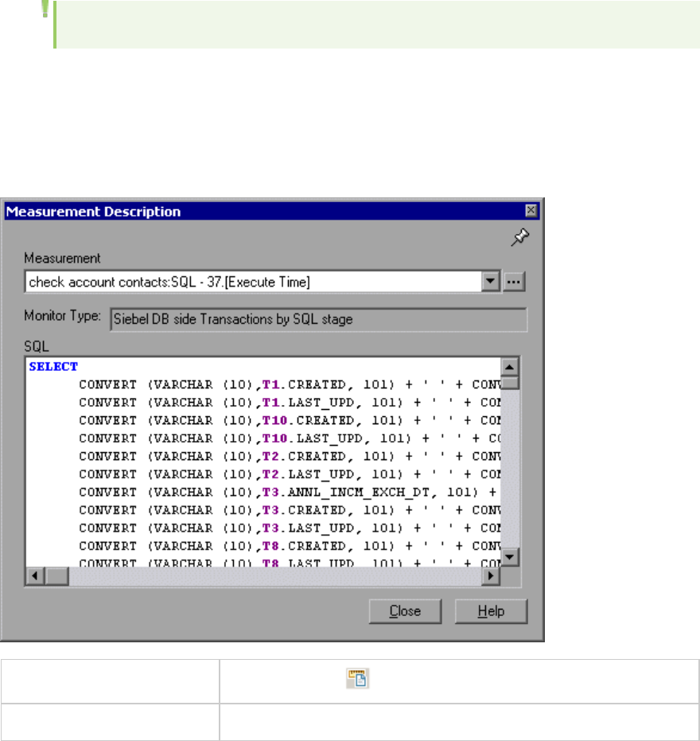This screenshot has width=700, height=741.
Task: Click the T10.LAST_UPD line in SQL
Action: point(289,439)
